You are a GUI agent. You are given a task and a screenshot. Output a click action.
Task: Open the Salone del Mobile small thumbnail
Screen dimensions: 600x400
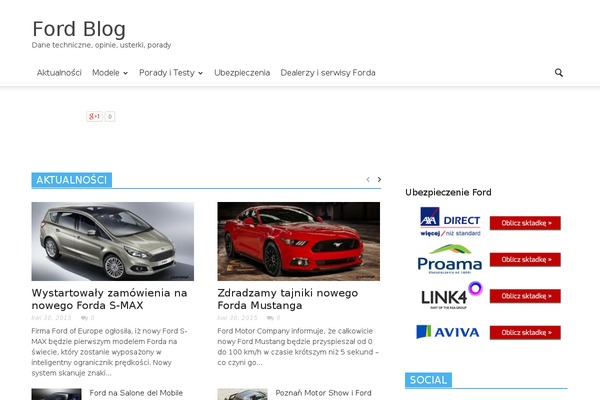tap(56, 394)
